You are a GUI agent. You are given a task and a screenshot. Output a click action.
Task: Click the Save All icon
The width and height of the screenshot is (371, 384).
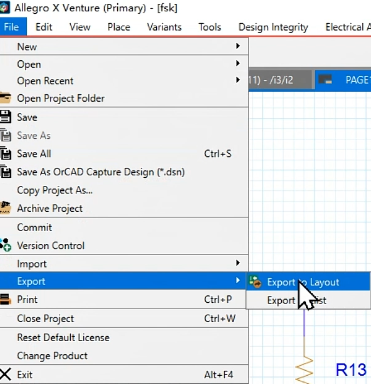[6, 154]
